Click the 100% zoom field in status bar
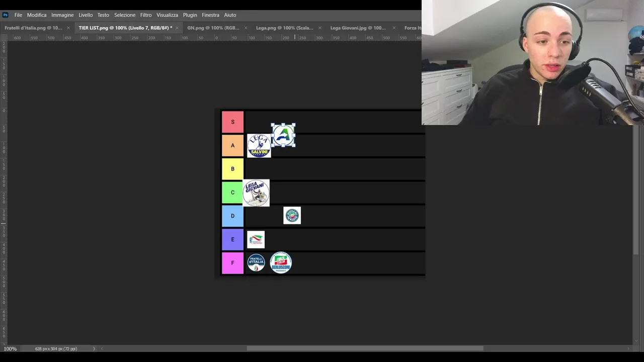The height and width of the screenshot is (362, 644). click(11, 349)
